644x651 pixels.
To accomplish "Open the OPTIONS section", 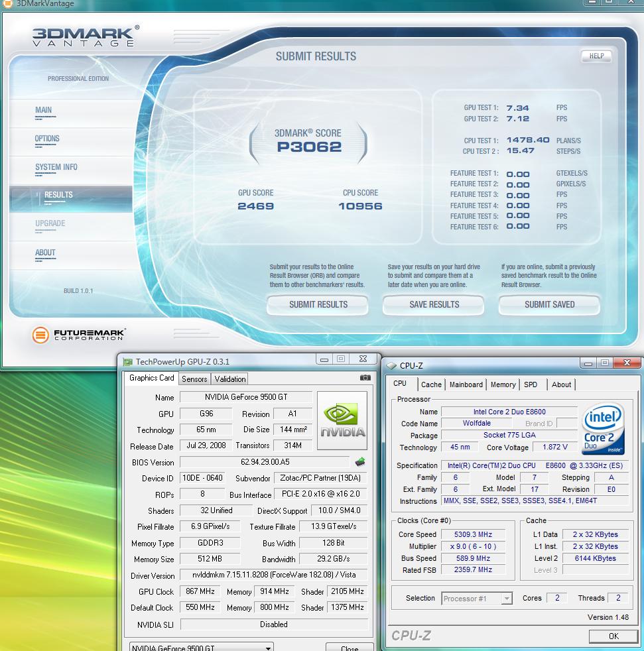I will [47, 139].
